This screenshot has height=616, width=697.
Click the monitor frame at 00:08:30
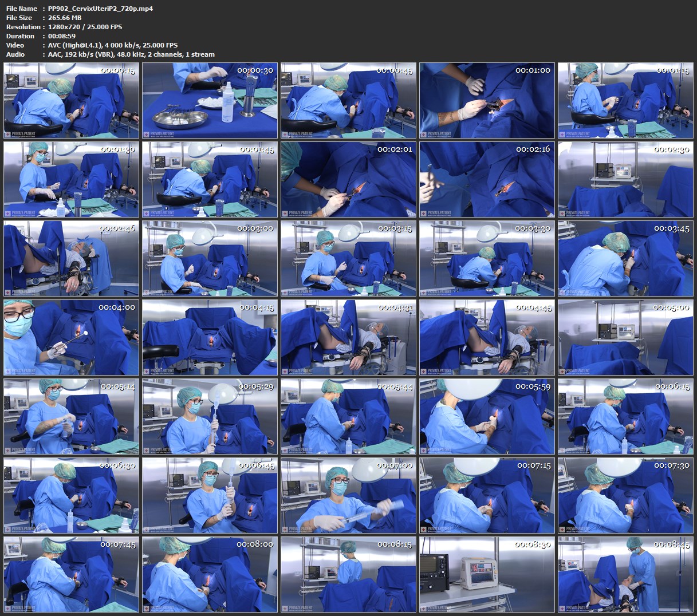487,574
